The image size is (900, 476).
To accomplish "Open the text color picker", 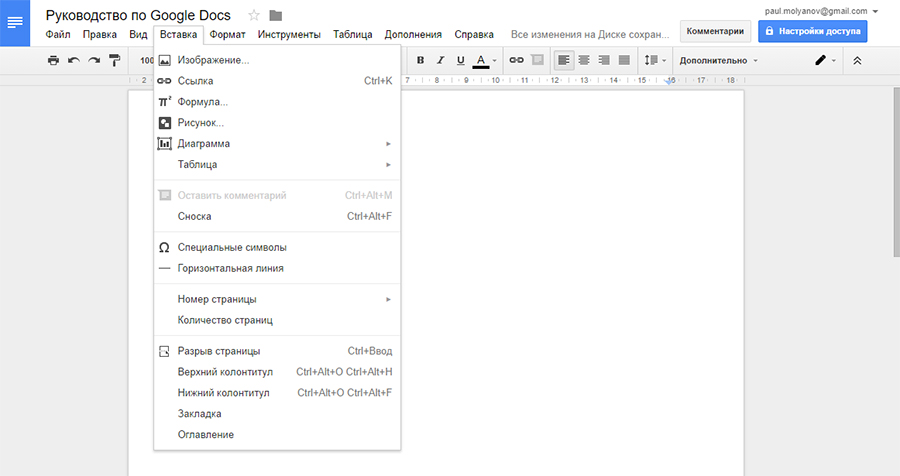I will pyautogui.click(x=484, y=60).
